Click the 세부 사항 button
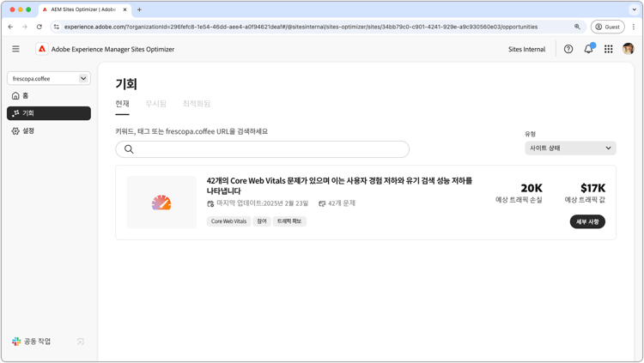Image resolution: width=644 pixels, height=363 pixels. point(587,221)
